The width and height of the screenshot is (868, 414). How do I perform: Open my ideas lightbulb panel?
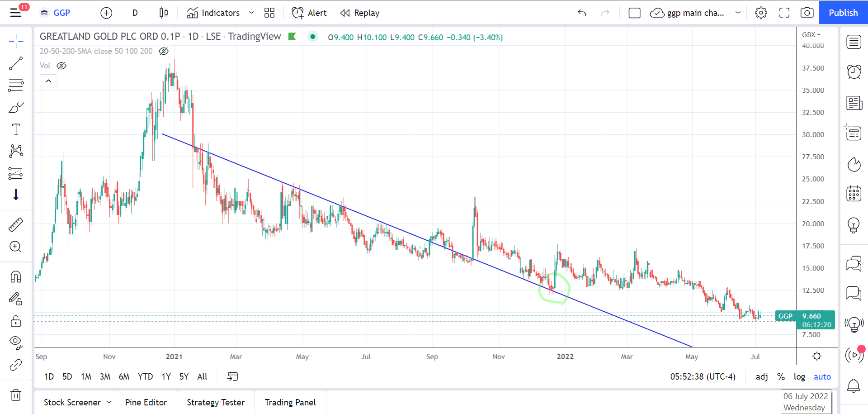point(854,225)
